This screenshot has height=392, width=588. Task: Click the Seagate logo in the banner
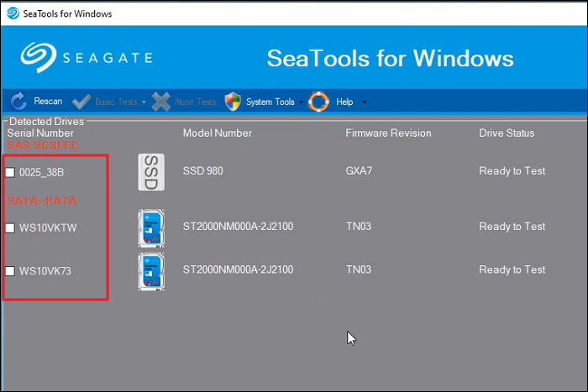tap(87, 57)
